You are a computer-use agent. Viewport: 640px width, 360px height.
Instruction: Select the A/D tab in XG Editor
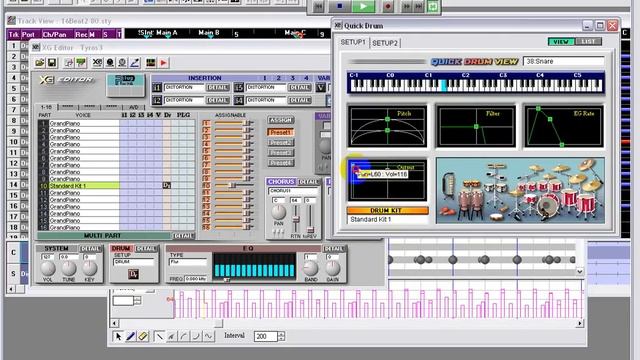(x=134, y=107)
